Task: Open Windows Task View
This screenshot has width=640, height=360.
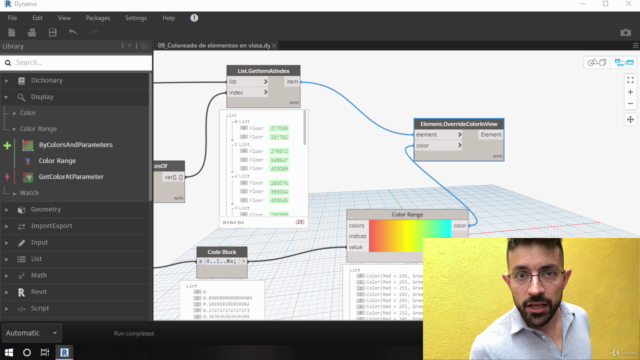Action: pyautogui.click(x=45, y=352)
